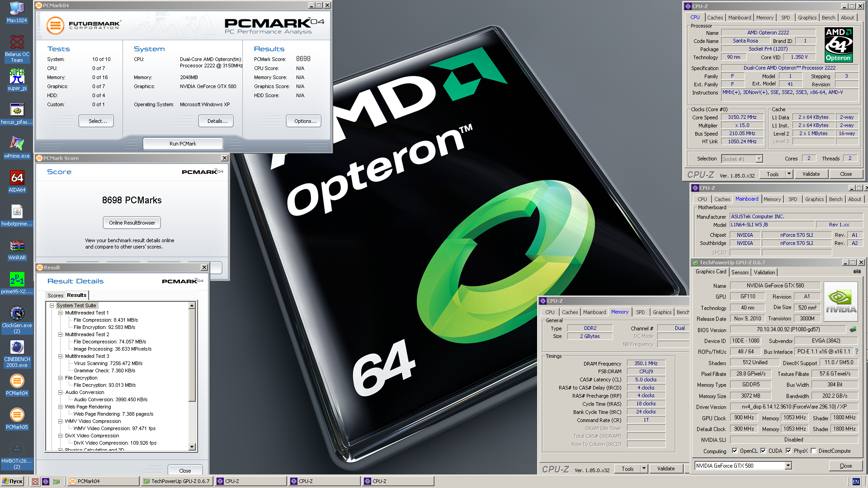Open the About tab in top CPU-Z window
Screen dimensions: 868x488
coord(847,18)
